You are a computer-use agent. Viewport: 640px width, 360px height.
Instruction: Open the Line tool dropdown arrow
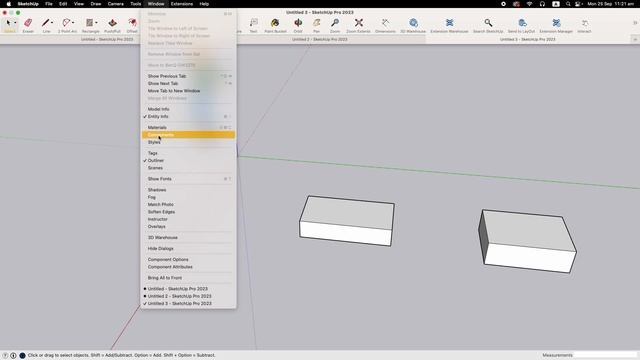[x=52, y=23]
